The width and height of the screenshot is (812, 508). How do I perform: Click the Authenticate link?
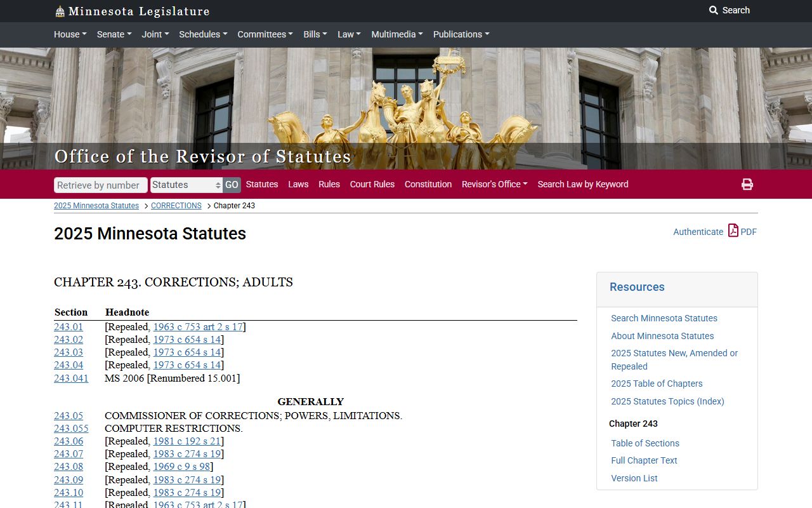698,232
